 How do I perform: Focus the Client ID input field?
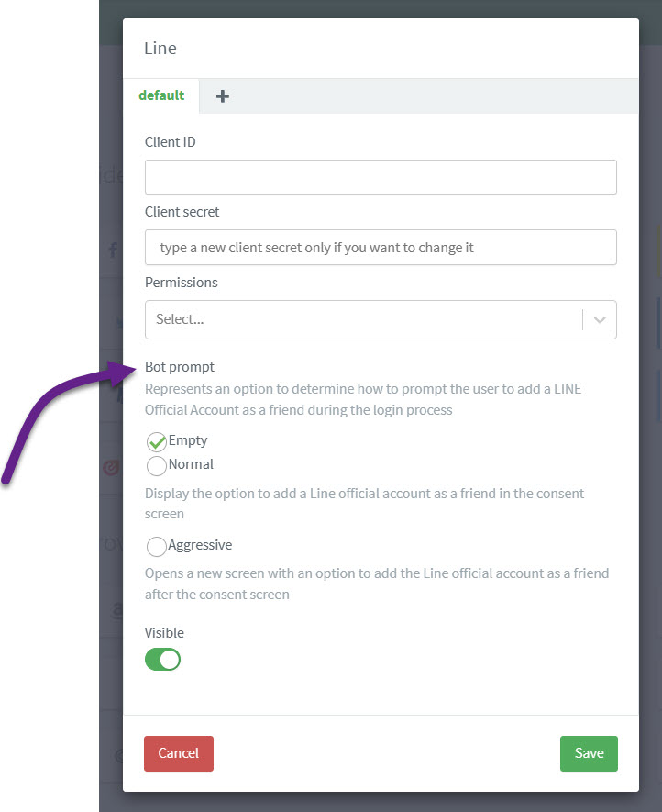[381, 177]
